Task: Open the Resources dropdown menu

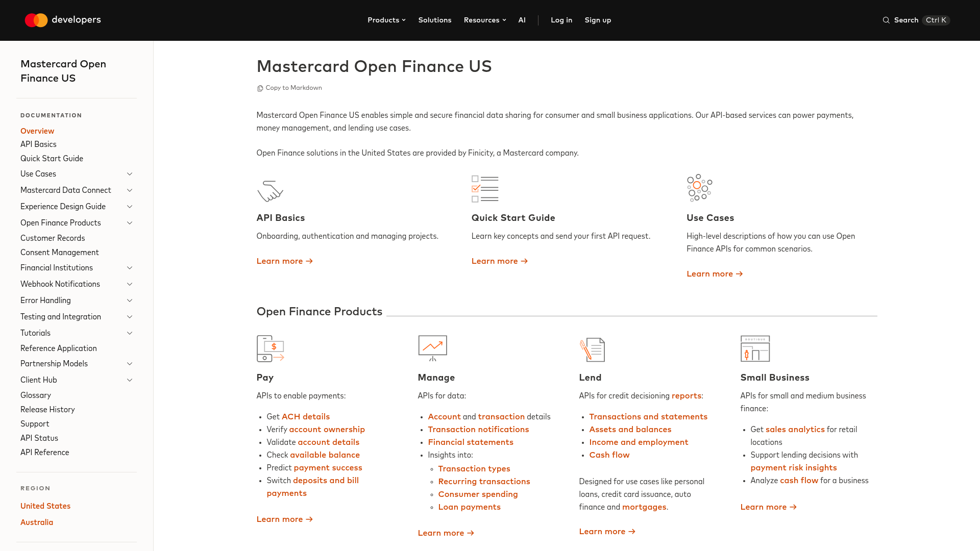Action: (485, 20)
